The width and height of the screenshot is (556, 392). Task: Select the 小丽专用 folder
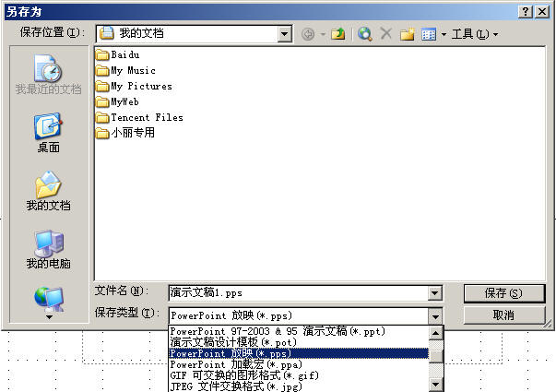point(125,133)
